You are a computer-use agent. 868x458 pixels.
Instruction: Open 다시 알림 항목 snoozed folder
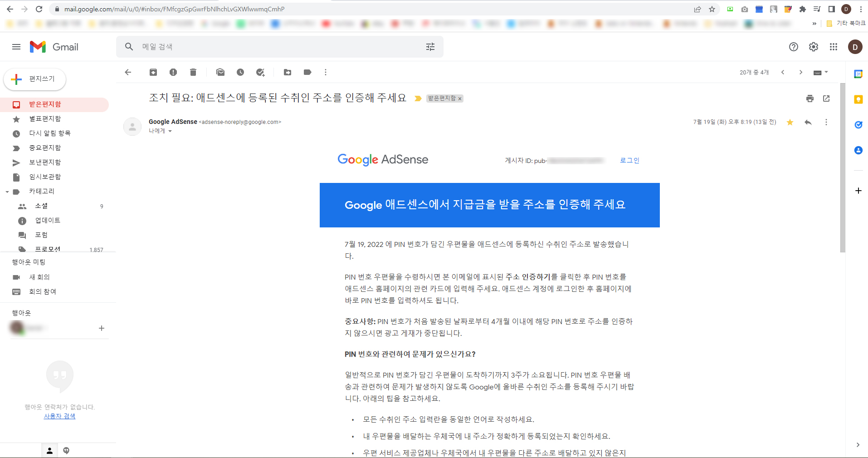[54, 133]
